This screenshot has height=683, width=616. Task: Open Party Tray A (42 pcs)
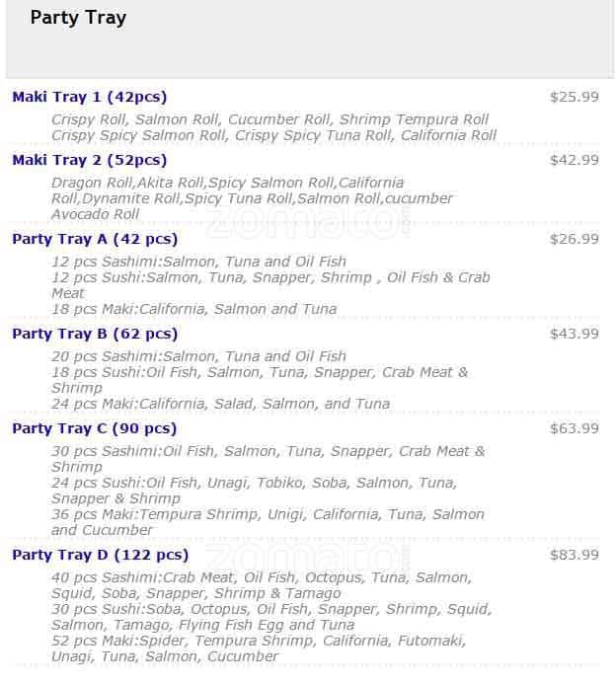pyautogui.click(x=95, y=239)
